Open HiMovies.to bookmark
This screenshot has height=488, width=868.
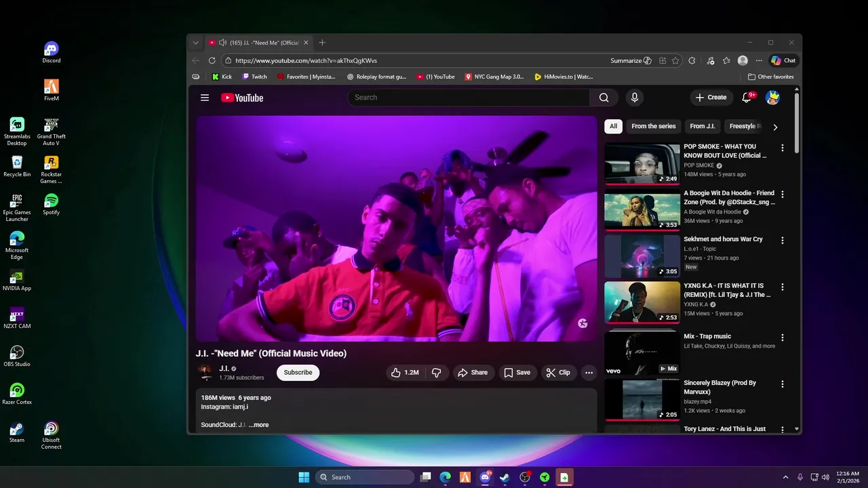click(x=564, y=77)
